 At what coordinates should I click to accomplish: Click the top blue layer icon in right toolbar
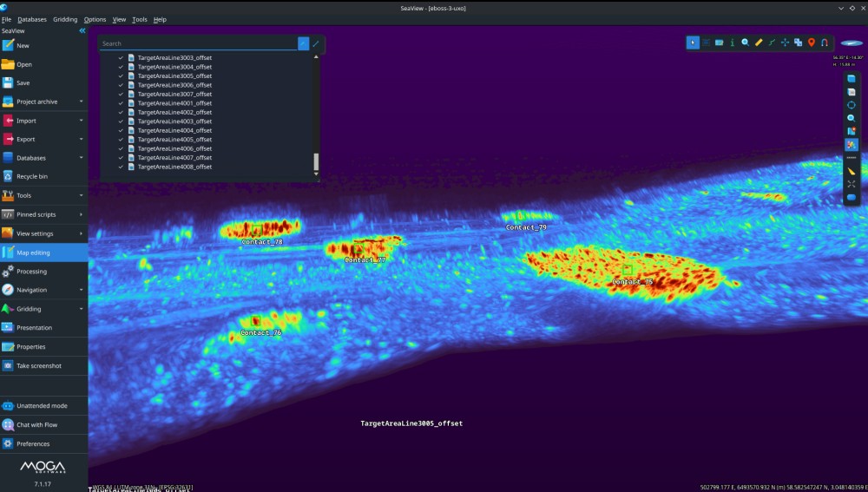(852, 79)
